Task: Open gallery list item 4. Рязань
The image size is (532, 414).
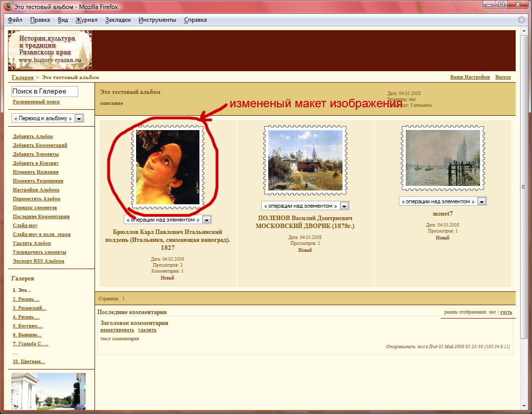Action: (26, 317)
